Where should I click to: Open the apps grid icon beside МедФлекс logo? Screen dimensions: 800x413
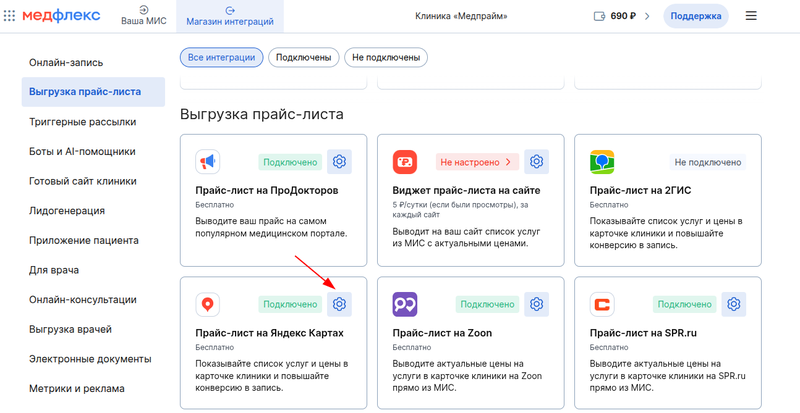(x=9, y=16)
